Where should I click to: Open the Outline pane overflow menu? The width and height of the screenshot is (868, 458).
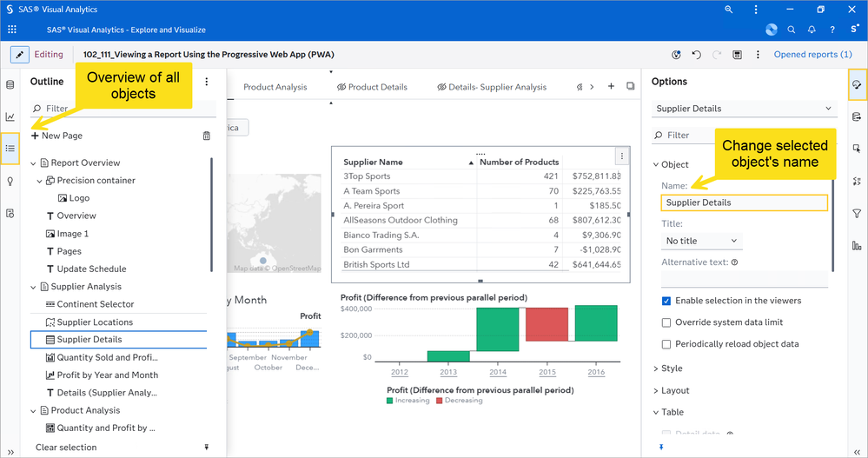(207, 82)
